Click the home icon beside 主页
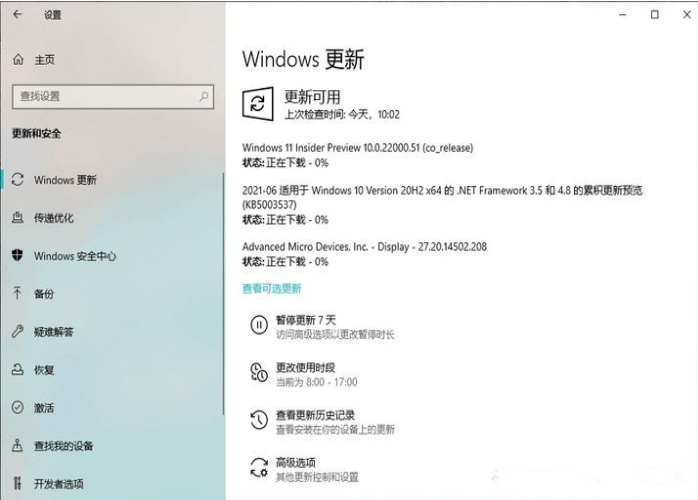698x500 pixels. coord(18,59)
